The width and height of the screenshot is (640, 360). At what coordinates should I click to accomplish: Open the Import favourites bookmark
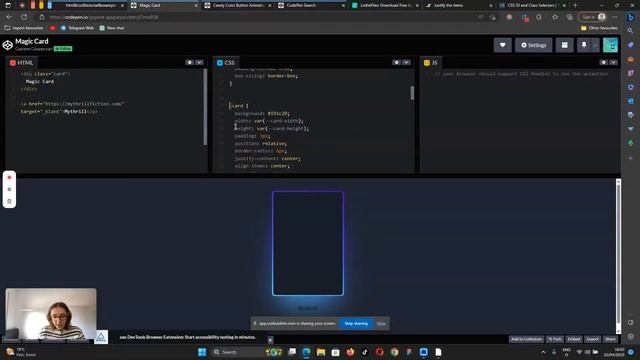click(24, 28)
